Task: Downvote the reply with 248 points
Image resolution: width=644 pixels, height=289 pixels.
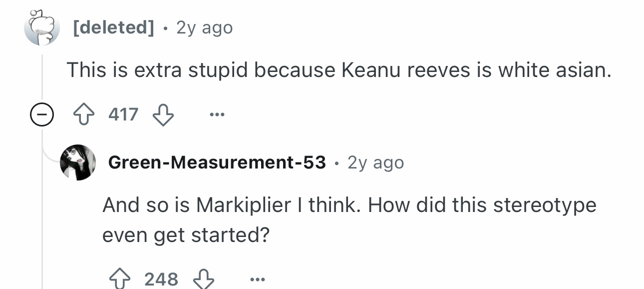Action: point(203,278)
